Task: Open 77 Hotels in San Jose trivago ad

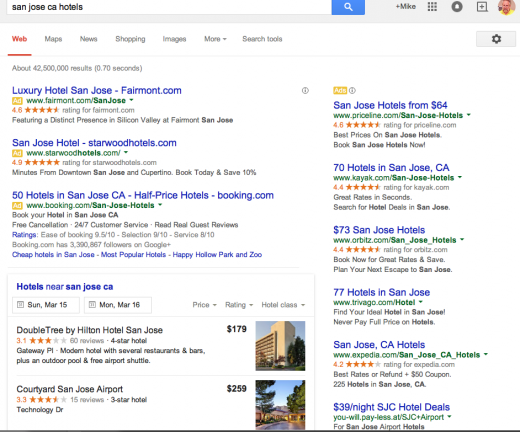Action: pos(382,292)
